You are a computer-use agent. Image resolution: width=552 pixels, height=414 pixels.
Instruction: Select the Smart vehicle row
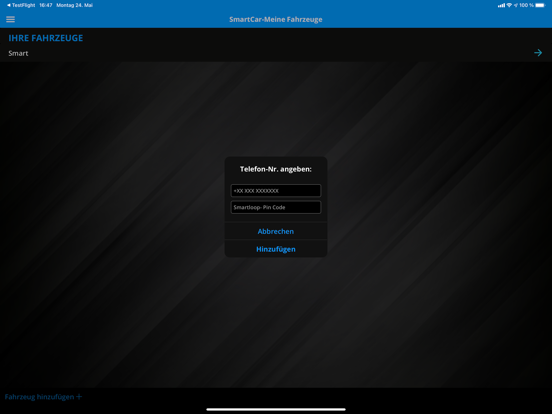[x=276, y=53]
